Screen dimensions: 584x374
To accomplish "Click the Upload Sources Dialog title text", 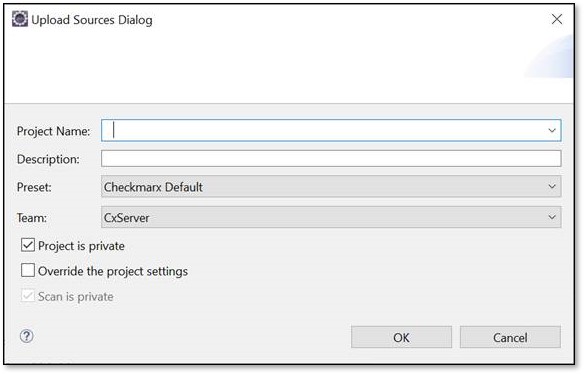I will pyautogui.click(x=92, y=20).
